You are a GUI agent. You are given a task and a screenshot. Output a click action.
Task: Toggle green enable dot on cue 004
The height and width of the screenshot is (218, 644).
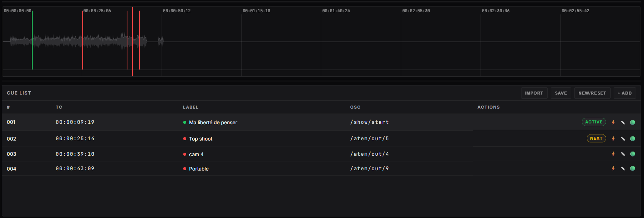[633, 168]
